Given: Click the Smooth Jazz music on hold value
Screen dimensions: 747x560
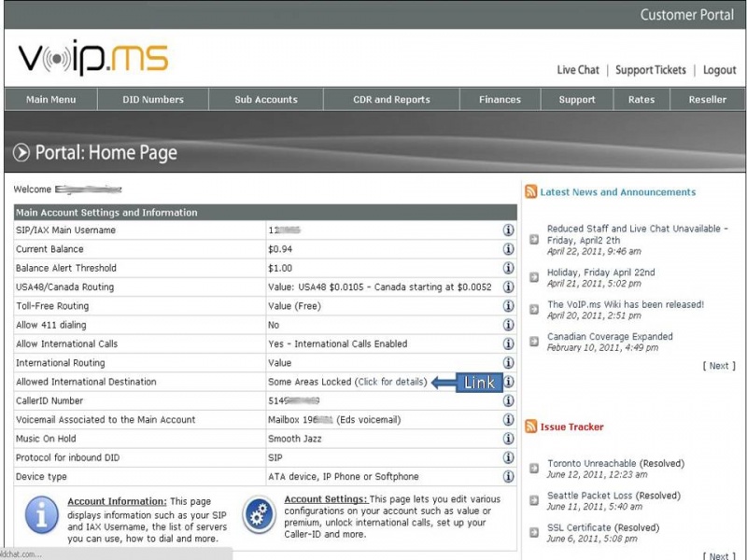Looking at the screenshot, I should pos(294,439).
